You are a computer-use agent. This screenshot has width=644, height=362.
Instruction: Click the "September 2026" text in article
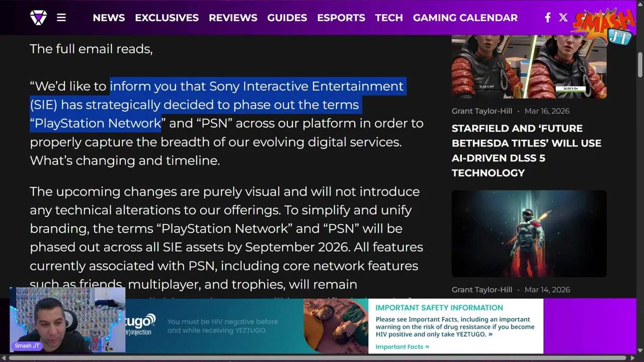(x=297, y=247)
